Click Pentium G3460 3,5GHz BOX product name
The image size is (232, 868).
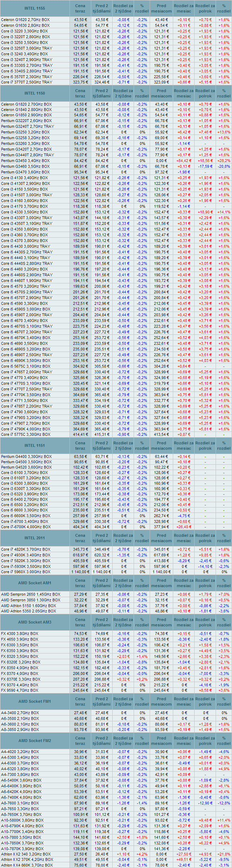[x=25, y=166]
